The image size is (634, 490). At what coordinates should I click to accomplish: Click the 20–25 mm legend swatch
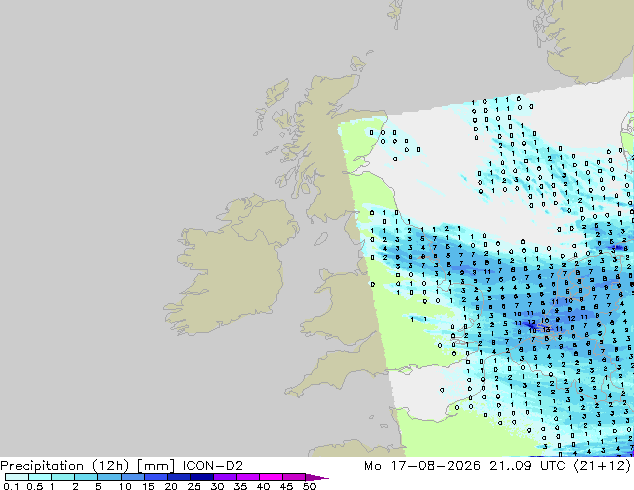coord(178,477)
